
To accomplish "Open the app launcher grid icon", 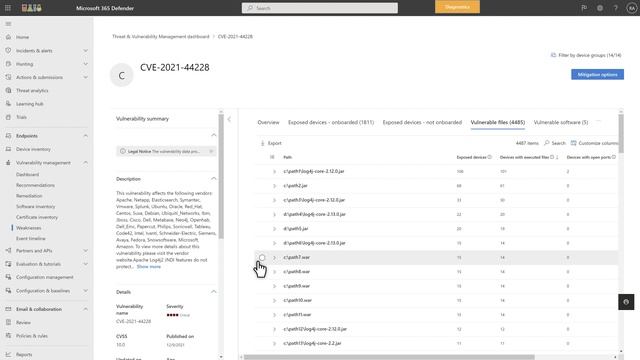I will pos(8,8).
